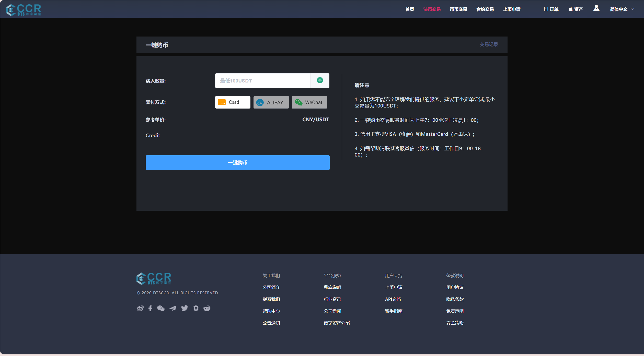Click the user profile avatar icon
This screenshot has width=644, height=356.
pyautogui.click(x=596, y=8)
